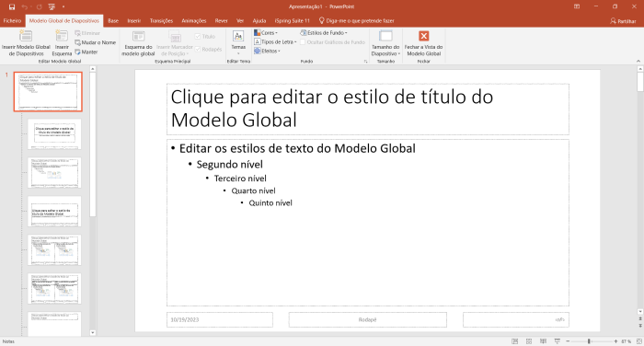The image size is (644, 346).
Task: Open the Cores color scheme dropdown
Action: tap(266, 33)
